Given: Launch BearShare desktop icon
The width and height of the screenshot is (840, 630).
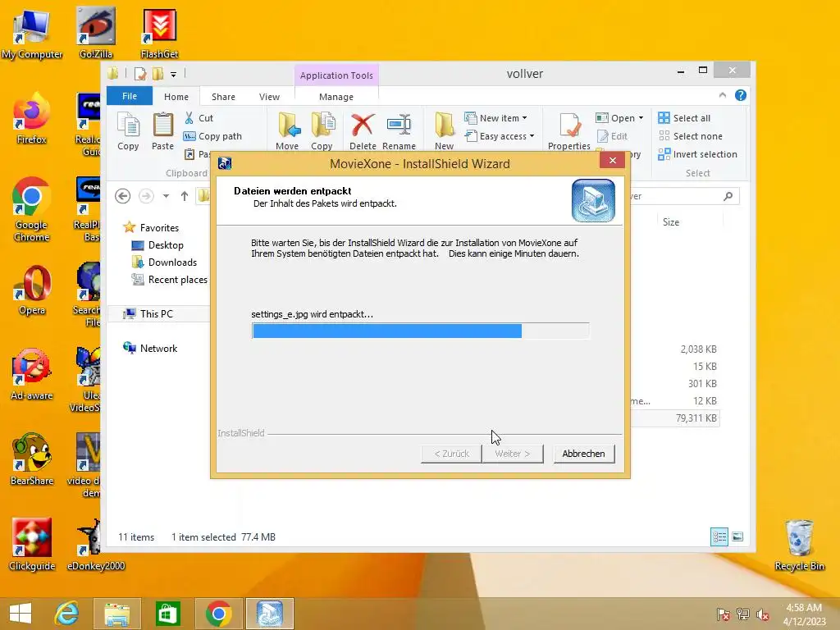Looking at the screenshot, I should (x=32, y=459).
